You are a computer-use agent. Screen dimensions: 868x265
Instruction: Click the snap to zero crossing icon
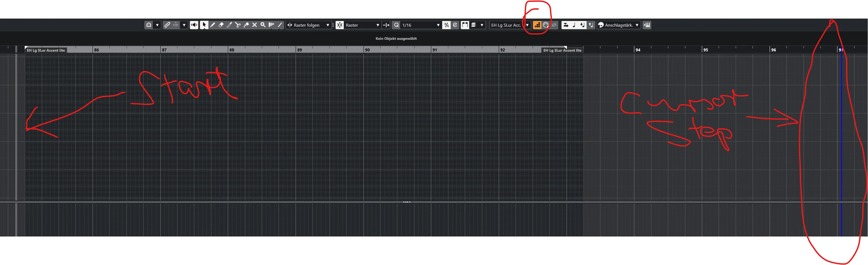[x=386, y=25]
